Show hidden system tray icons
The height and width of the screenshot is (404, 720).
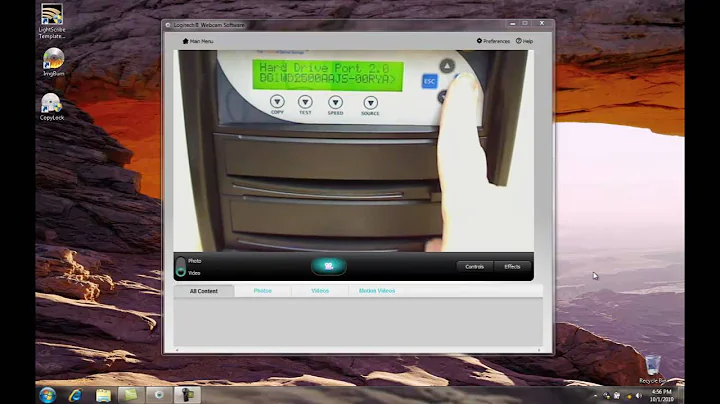coord(596,396)
